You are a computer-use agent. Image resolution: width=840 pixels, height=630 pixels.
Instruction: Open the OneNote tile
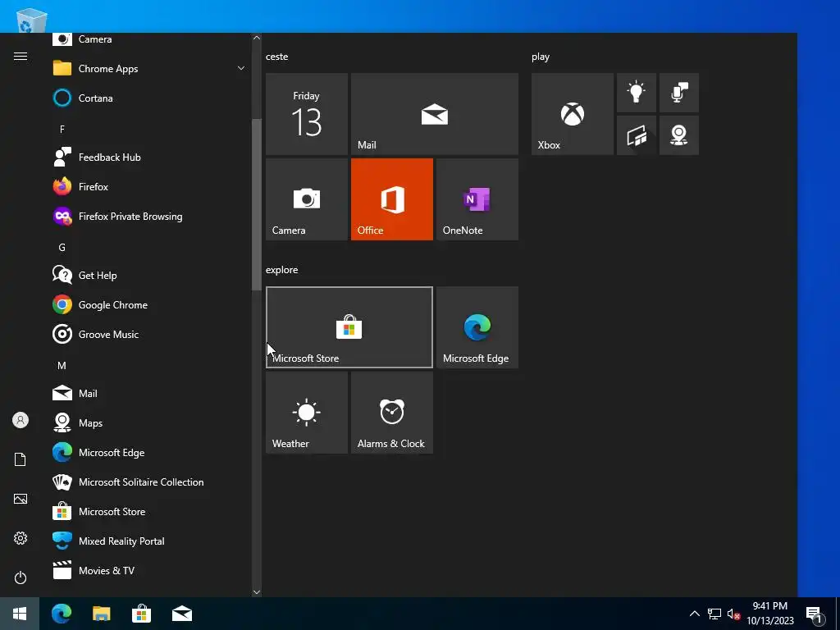coord(477,199)
